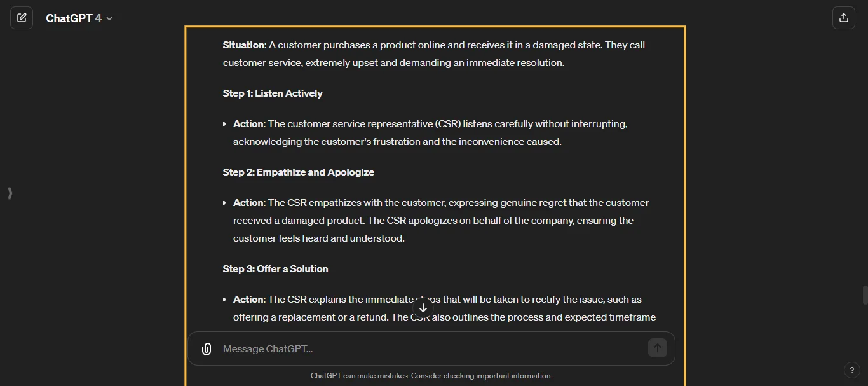Click the bullet marker beside the first Action item
Image resolution: width=868 pixels, height=386 pixels.
(224, 124)
